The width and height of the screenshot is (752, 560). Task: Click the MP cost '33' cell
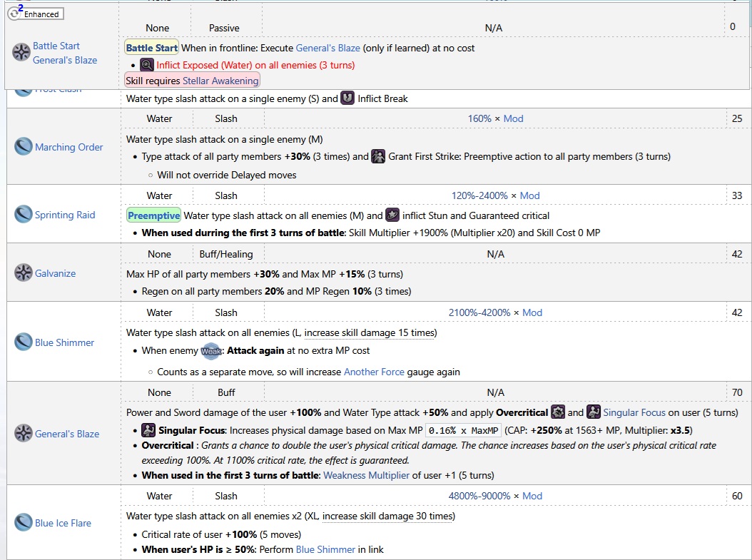(x=737, y=195)
